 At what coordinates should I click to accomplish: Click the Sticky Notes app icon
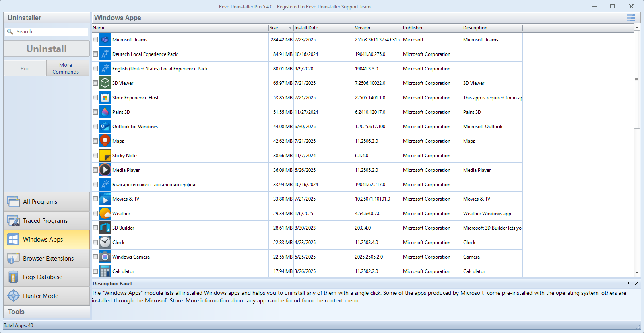105,156
